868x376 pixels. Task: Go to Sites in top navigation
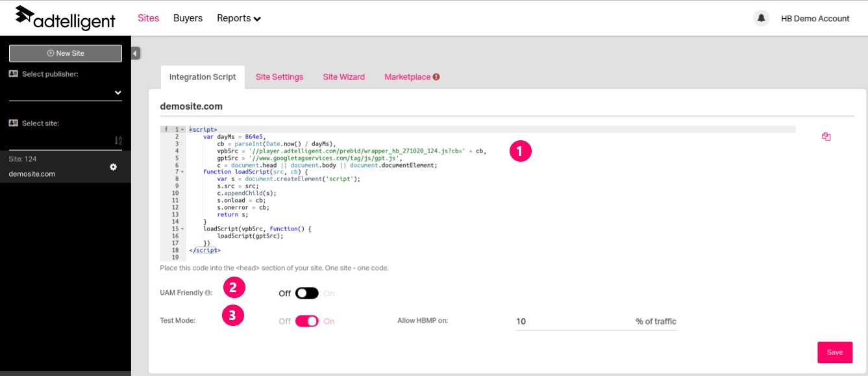point(148,18)
